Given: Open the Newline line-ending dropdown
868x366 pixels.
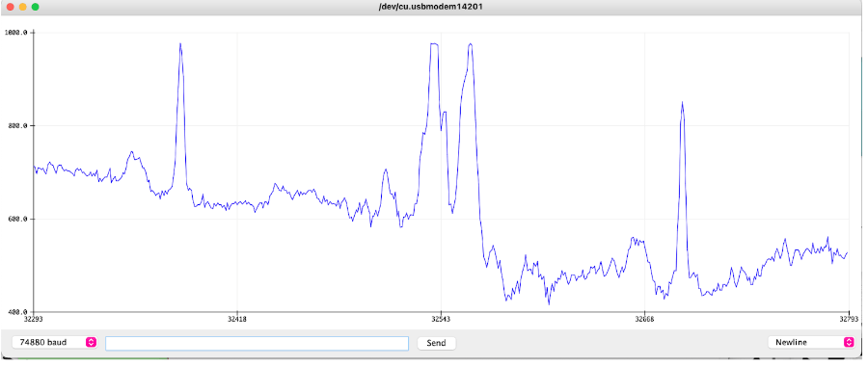Looking at the screenshot, I should pos(811,343).
